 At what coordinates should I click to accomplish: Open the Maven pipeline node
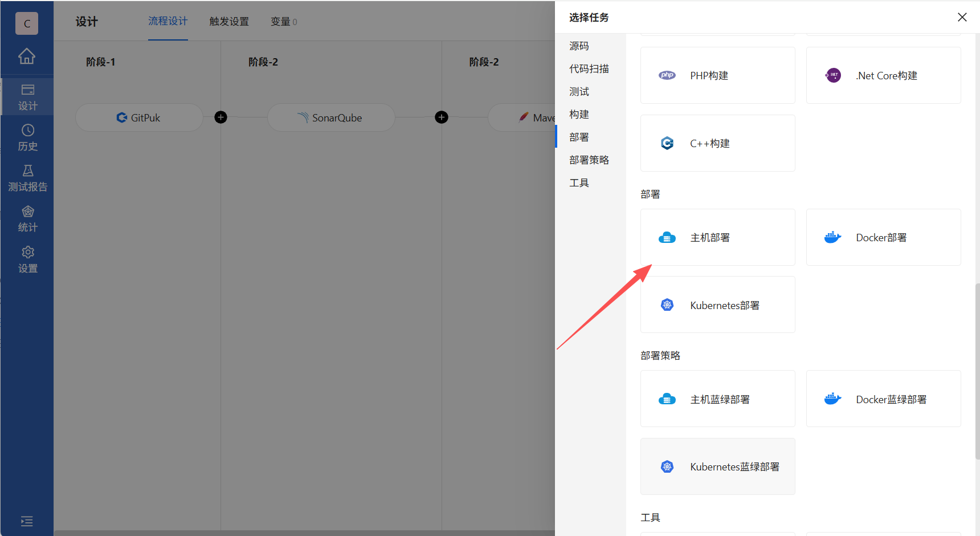click(522, 117)
